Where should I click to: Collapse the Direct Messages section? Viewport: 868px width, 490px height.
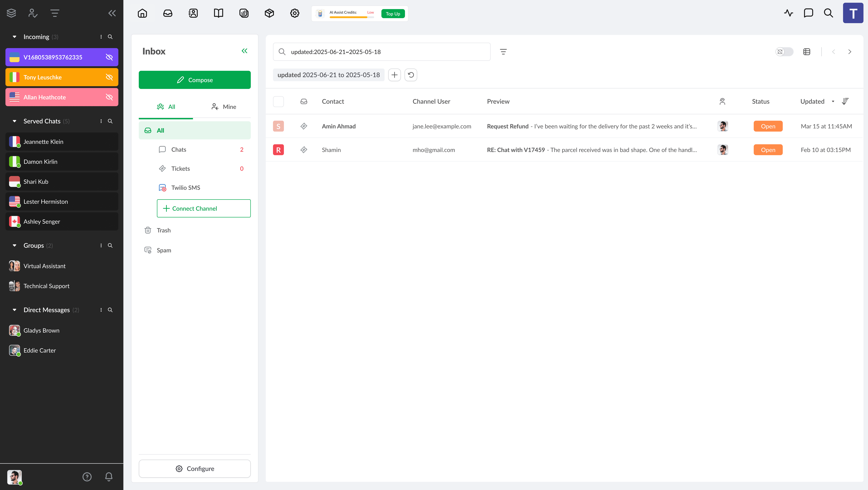point(15,310)
